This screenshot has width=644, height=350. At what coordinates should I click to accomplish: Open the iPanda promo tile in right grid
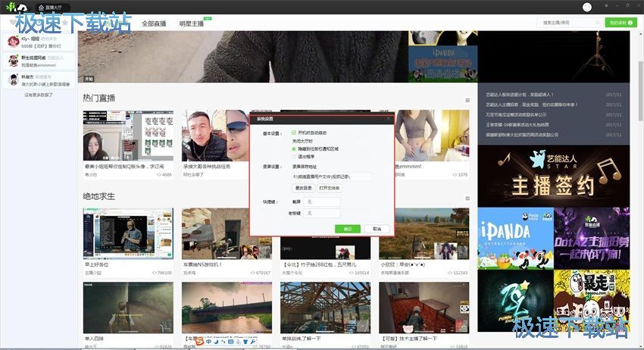[x=515, y=239]
